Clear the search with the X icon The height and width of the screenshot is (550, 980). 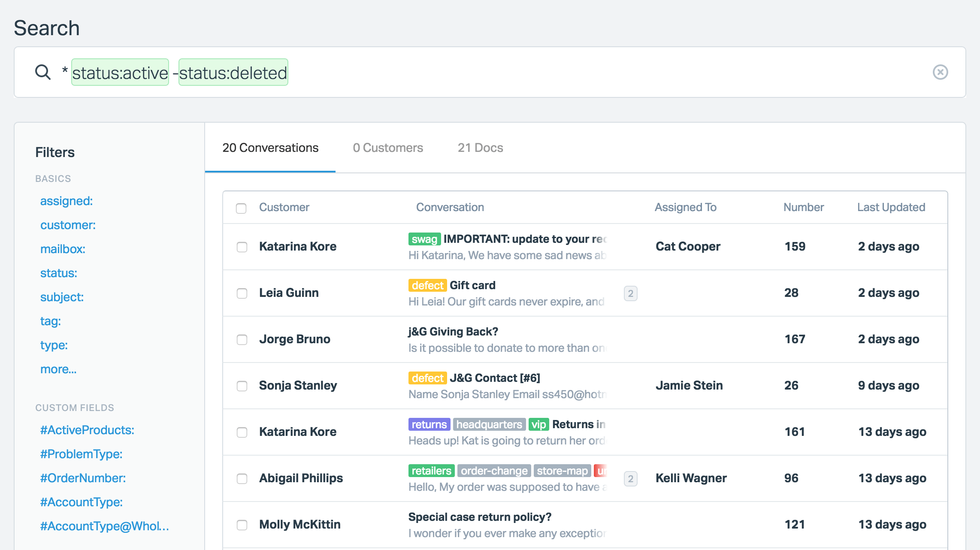tap(940, 72)
